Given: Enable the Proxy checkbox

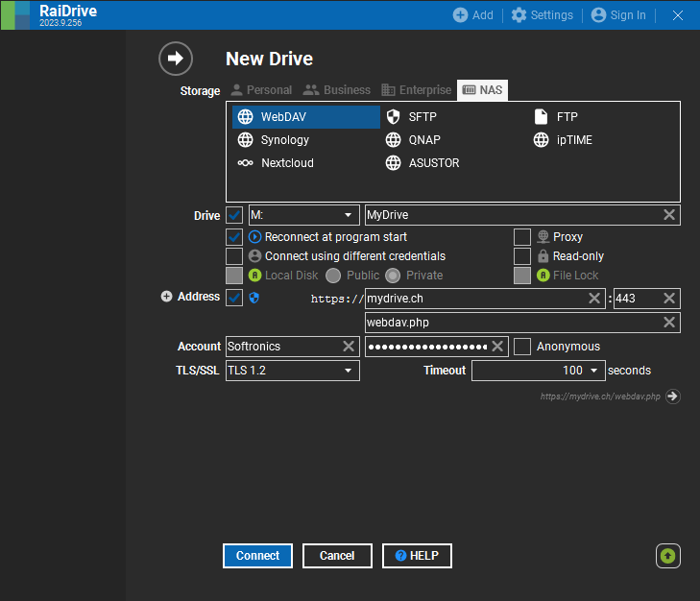Looking at the screenshot, I should click(x=522, y=237).
